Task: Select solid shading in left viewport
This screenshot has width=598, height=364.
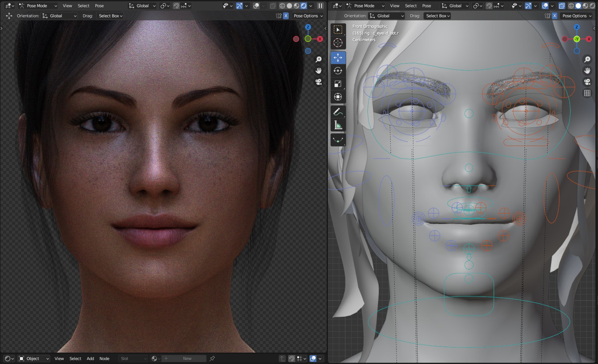Action: pyautogui.click(x=289, y=6)
